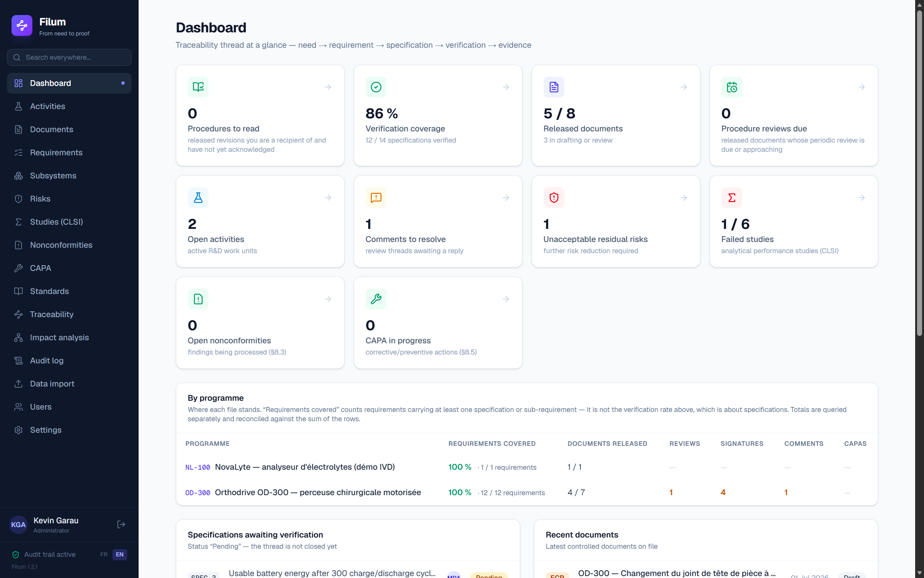The image size is (924, 578).
Task: Click the Open activities flask icon
Action: coord(198,198)
